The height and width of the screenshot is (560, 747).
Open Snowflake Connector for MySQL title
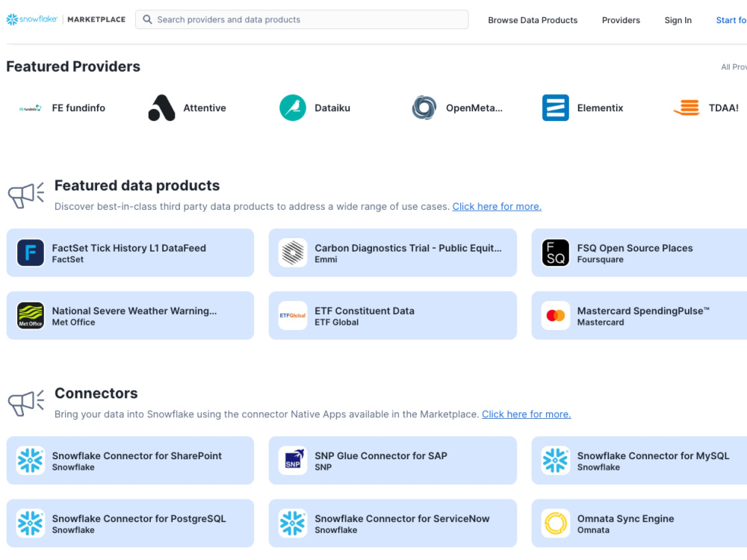(653, 455)
